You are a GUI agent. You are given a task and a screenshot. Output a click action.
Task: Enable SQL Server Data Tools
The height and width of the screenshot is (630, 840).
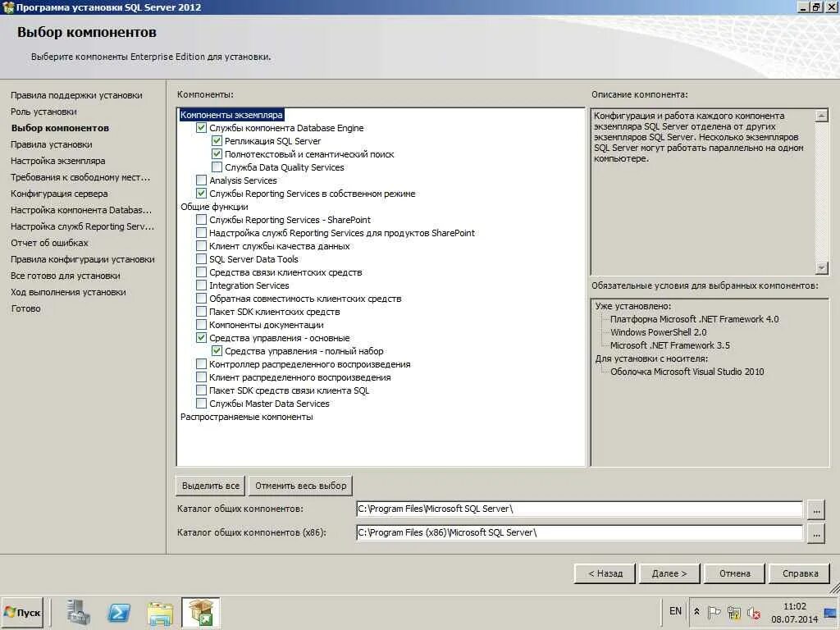(x=202, y=259)
